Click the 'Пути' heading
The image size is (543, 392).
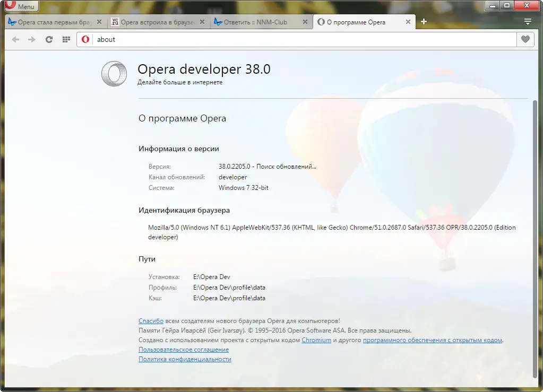coord(147,259)
